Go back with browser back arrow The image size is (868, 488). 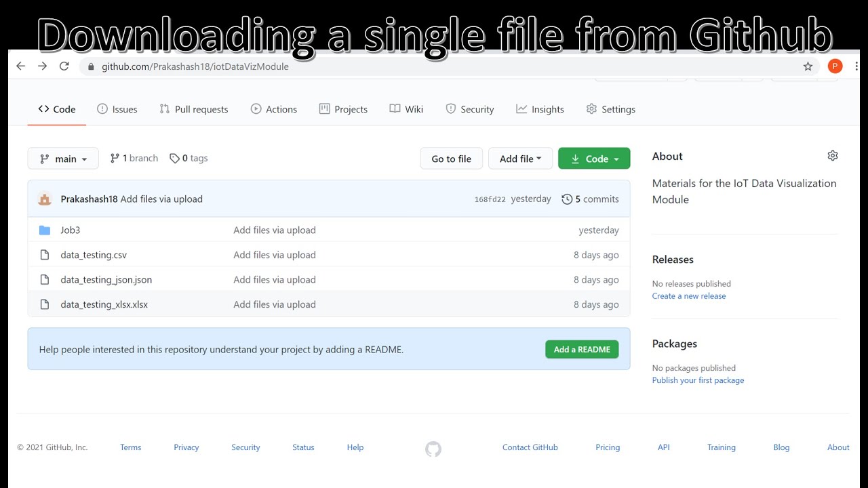[20, 66]
